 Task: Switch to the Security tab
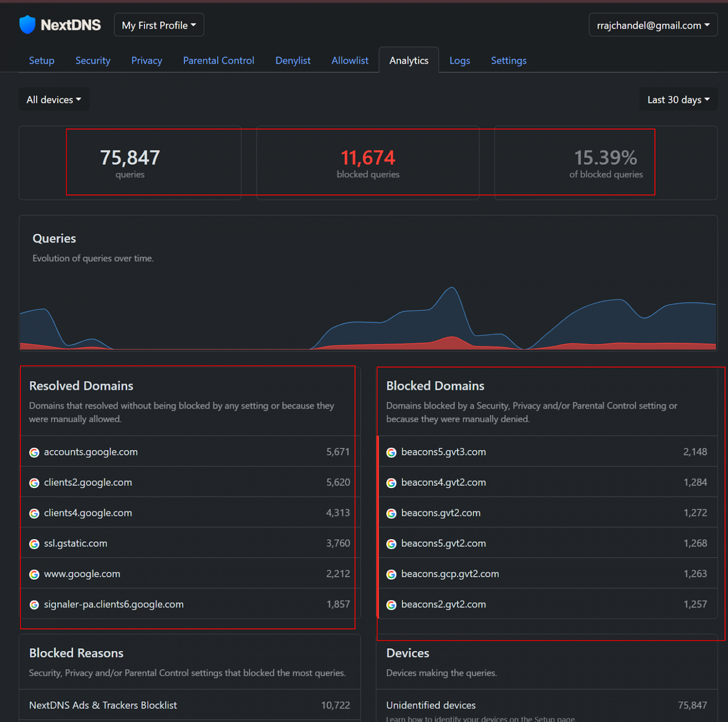click(93, 60)
